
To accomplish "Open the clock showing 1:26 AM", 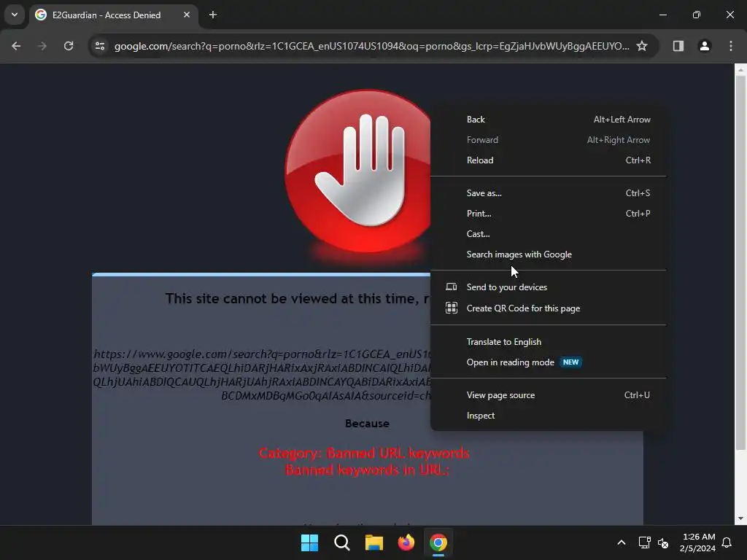I will tap(698, 542).
